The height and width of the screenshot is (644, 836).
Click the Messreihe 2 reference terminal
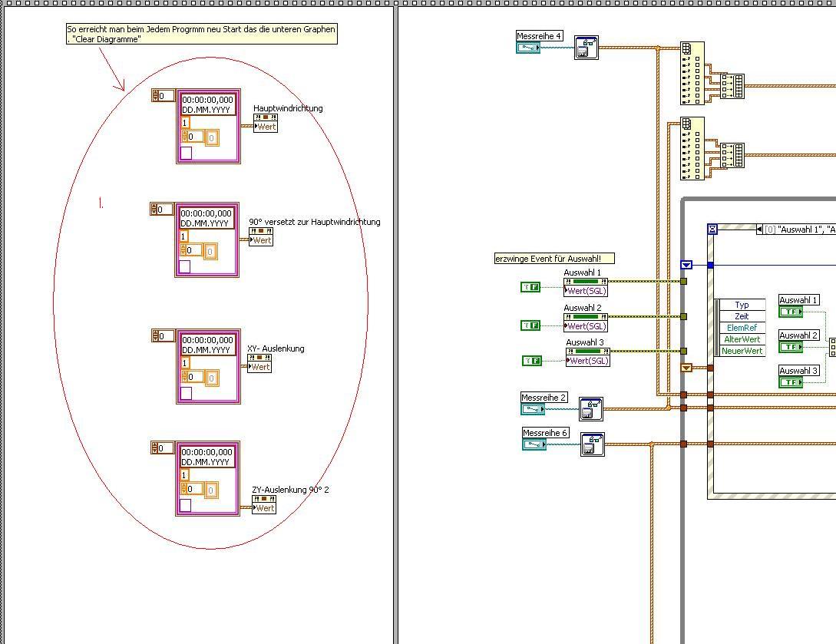(x=533, y=409)
